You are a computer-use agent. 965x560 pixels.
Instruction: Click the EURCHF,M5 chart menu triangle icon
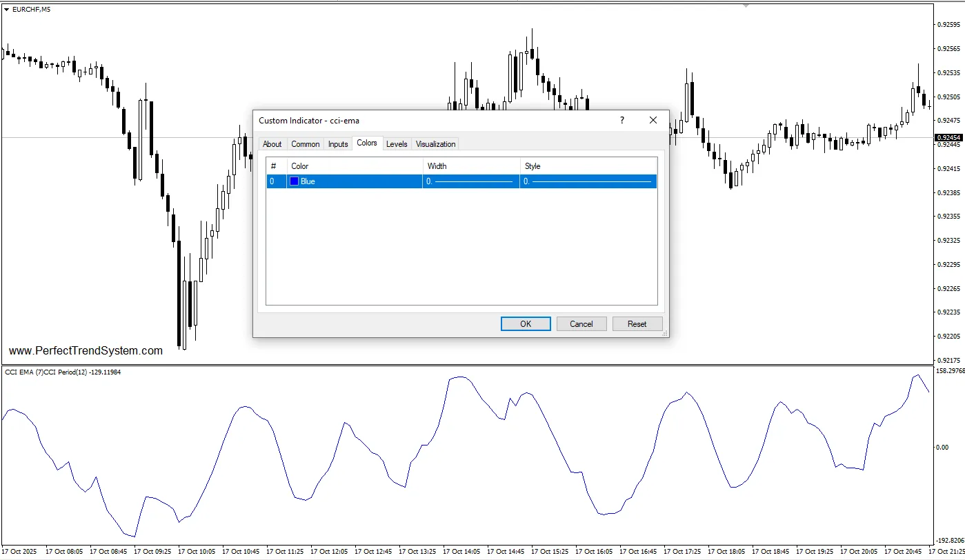6,9
